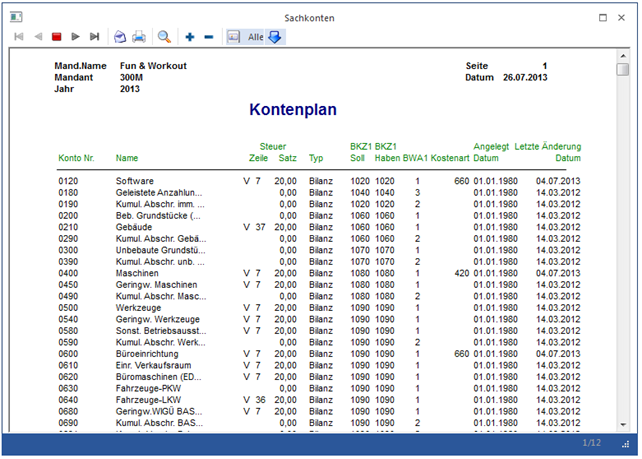Image resolution: width=642 pixels, height=459 pixels.
Task: Click the Kontenplan report title
Action: point(293,110)
